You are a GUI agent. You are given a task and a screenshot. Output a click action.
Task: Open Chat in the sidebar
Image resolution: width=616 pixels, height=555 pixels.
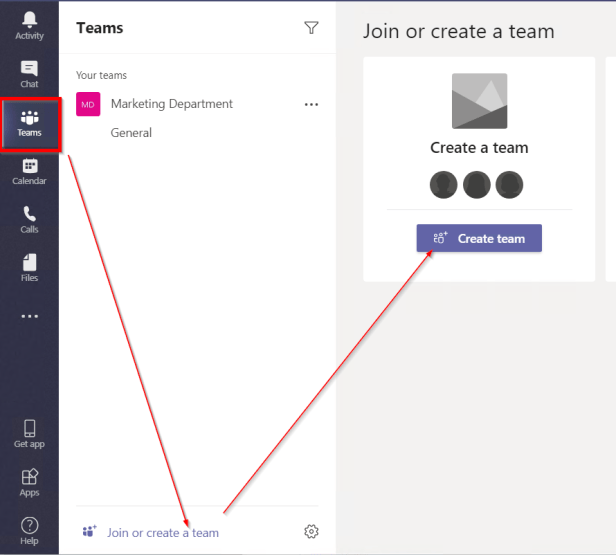click(x=29, y=74)
